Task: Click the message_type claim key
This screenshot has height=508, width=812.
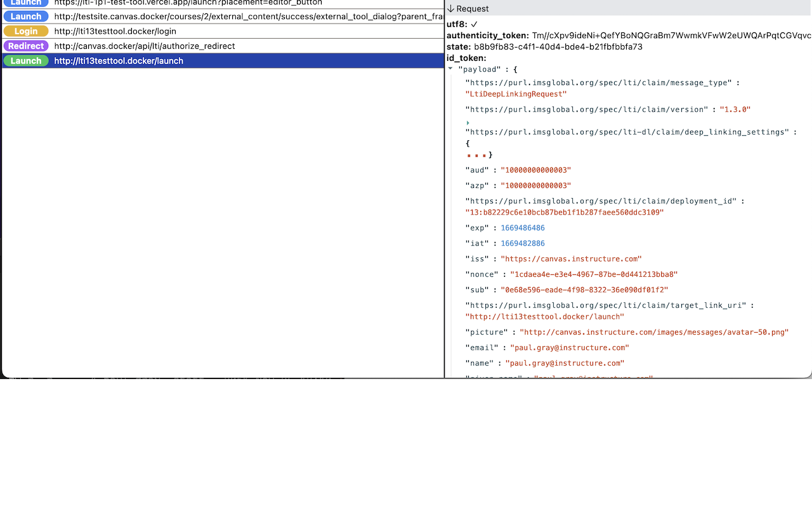Action: pyautogui.click(x=598, y=83)
